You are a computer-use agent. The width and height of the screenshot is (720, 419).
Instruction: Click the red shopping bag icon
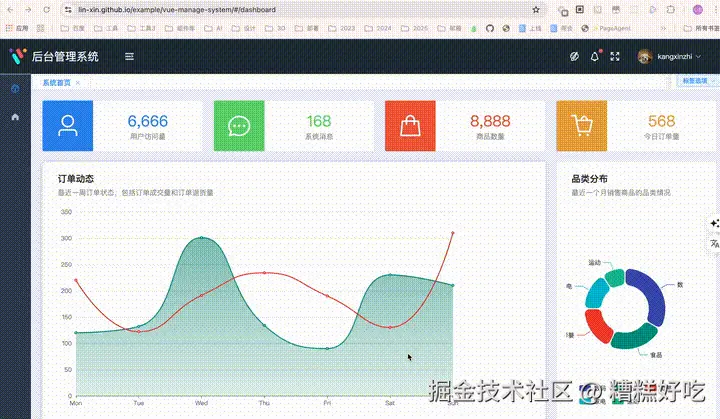410,126
